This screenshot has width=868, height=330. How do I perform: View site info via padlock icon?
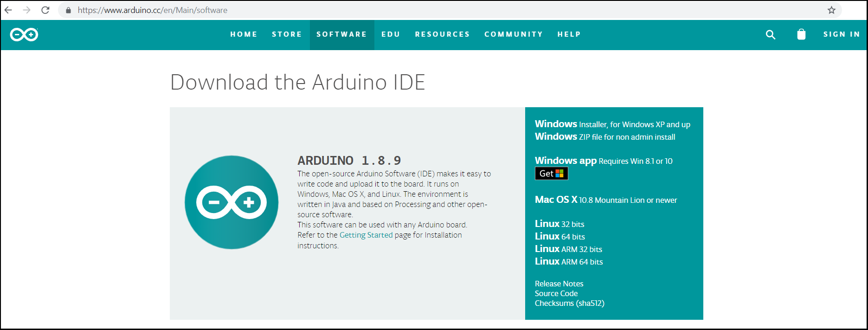(68, 10)
